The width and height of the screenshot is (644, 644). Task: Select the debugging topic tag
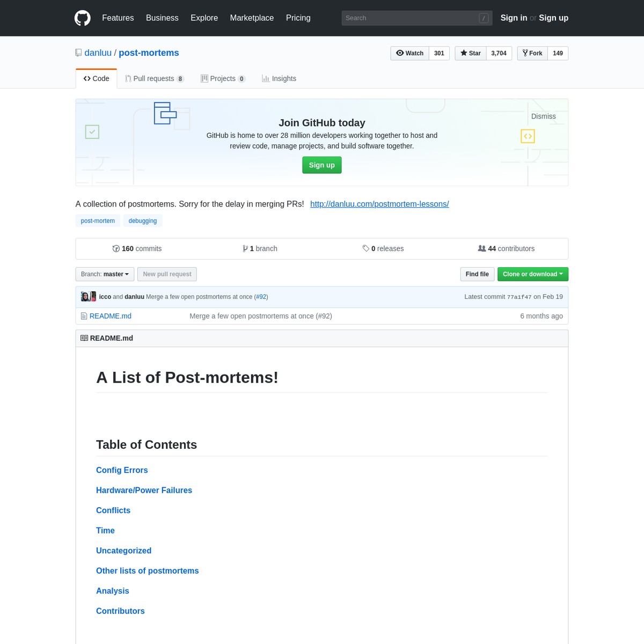[x=143, y=221]
